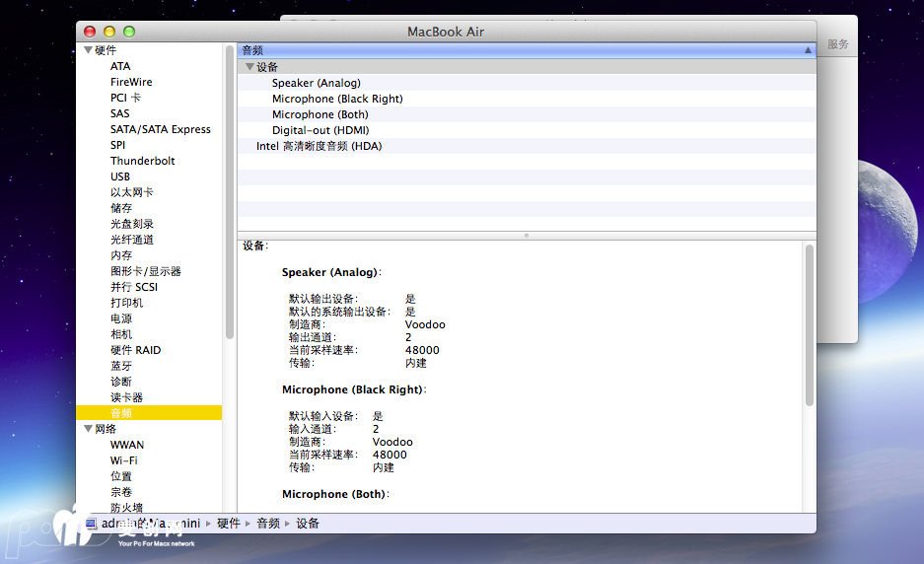Choose Wi-Fi under the network section

(x=123, y=460)
